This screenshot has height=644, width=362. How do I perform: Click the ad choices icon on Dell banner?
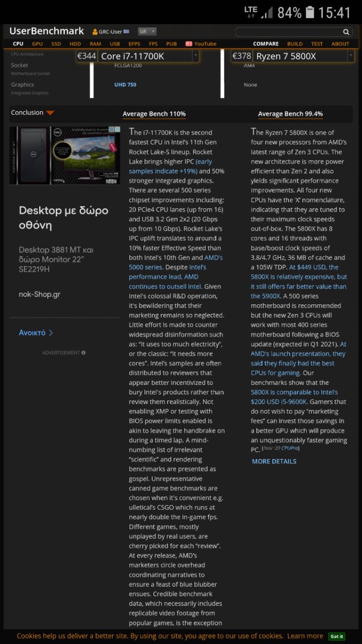click(x=116, y=130)
